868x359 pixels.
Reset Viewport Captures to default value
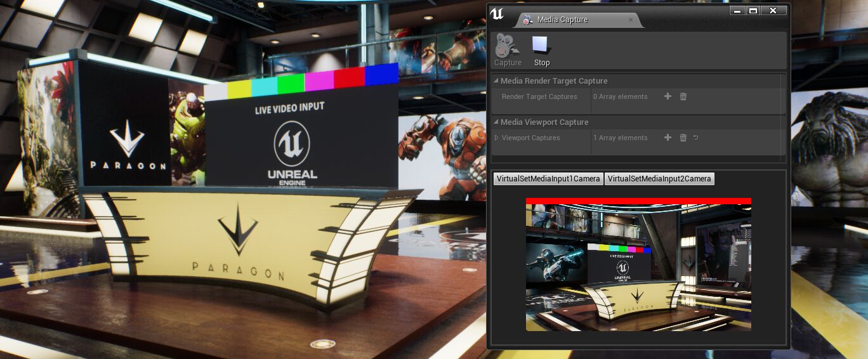coord(696,138)
